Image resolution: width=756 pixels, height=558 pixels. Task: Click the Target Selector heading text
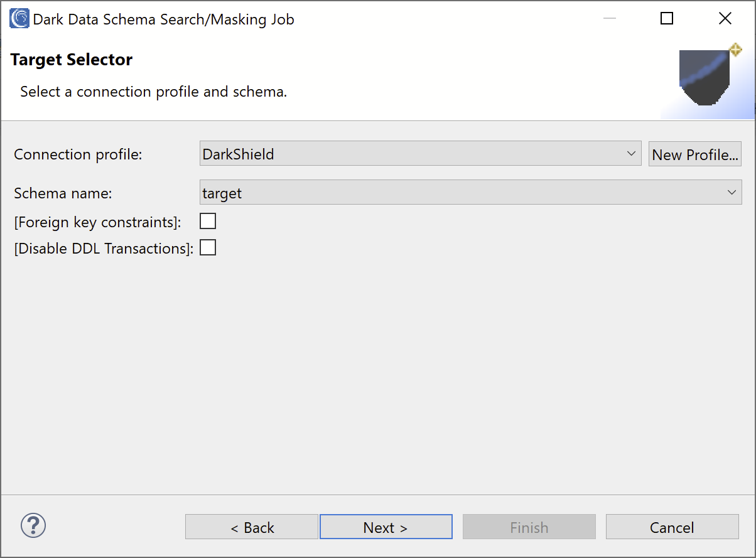(x=72, y=60)
